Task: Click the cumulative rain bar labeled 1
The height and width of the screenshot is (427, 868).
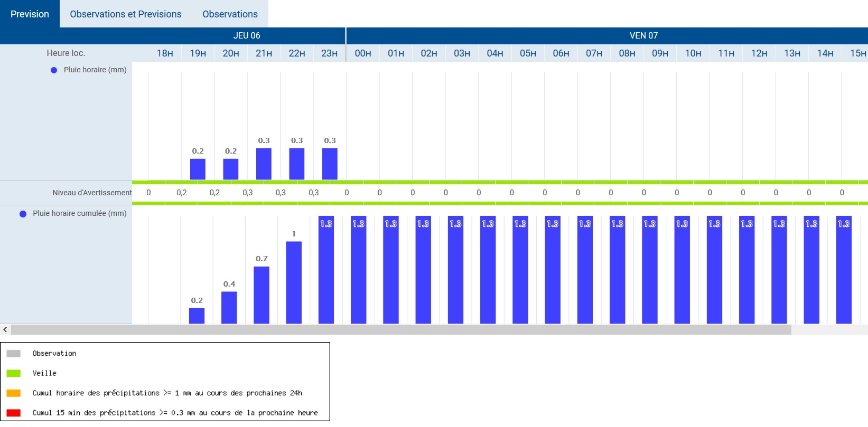Action: [294, 282]
